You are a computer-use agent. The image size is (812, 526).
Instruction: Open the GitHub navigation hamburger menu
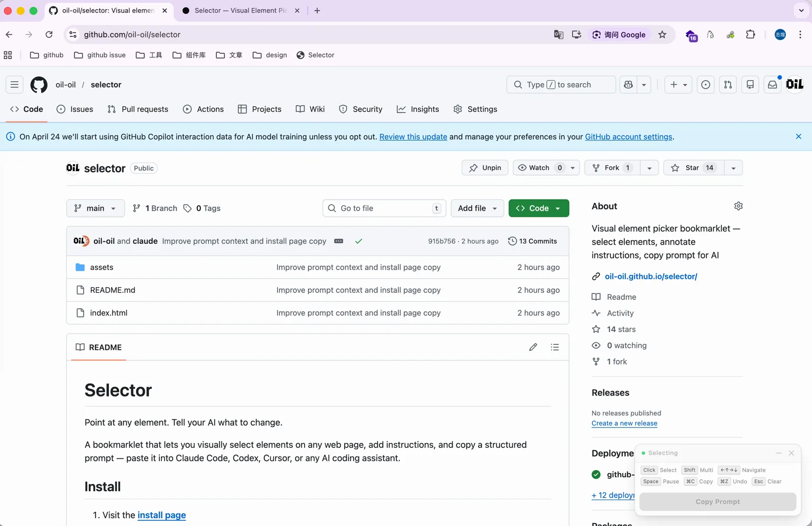(14, 85)
